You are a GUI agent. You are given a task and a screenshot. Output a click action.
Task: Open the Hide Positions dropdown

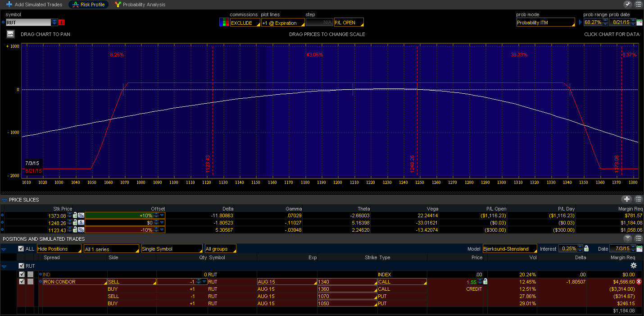59,248
